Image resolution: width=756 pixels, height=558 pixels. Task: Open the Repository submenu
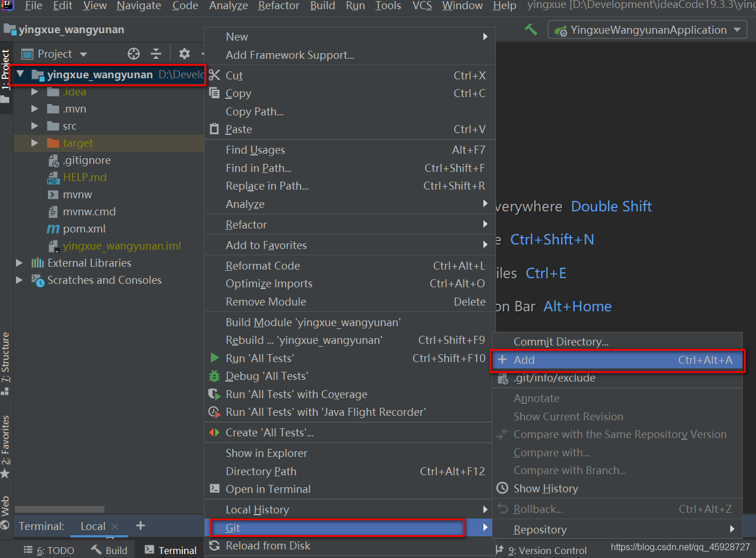pyautogui.click(x=618, y=529)
